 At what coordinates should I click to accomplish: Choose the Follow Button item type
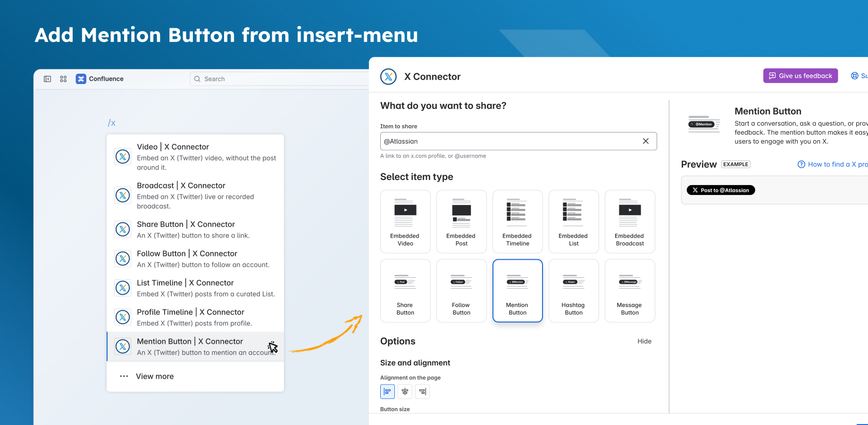click(461, 291)
